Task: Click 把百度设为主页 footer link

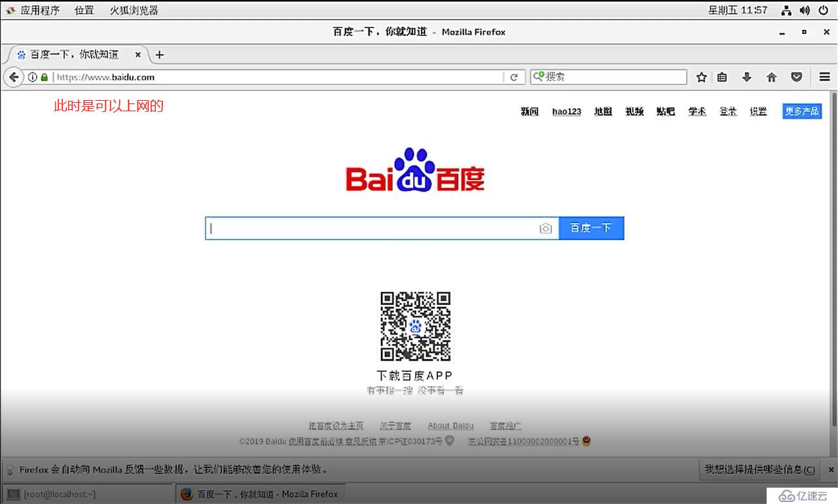Action: click(336, 425)
